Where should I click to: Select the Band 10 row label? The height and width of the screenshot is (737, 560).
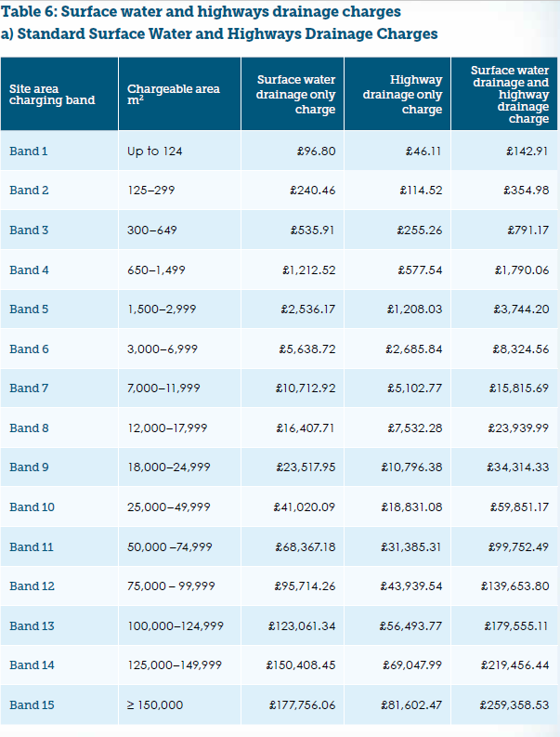coord(32,507)
